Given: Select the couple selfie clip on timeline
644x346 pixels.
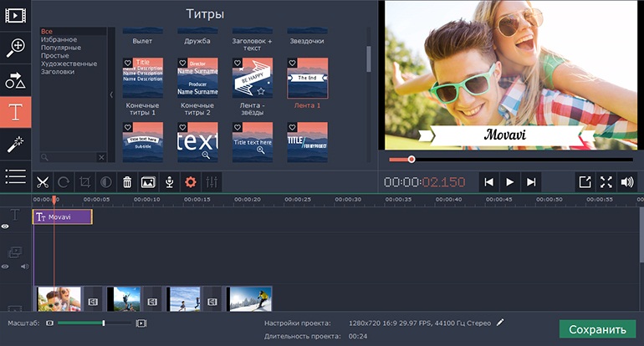Looking at the screenshot, I should (59, 299).
